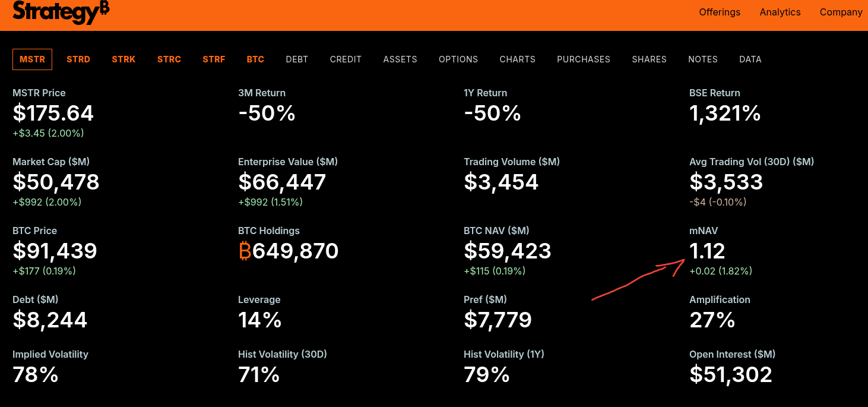868x407 pixels.
Task: Switch to the BTC tab
Action: click(x=255, y=59)
